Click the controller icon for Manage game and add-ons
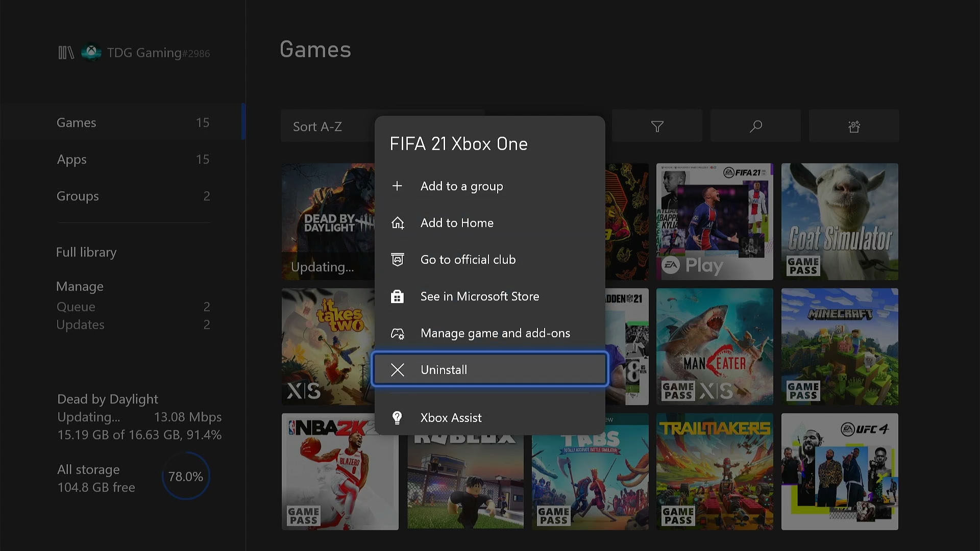The width and height of the screenshot is (980, 551). [398, 333]
